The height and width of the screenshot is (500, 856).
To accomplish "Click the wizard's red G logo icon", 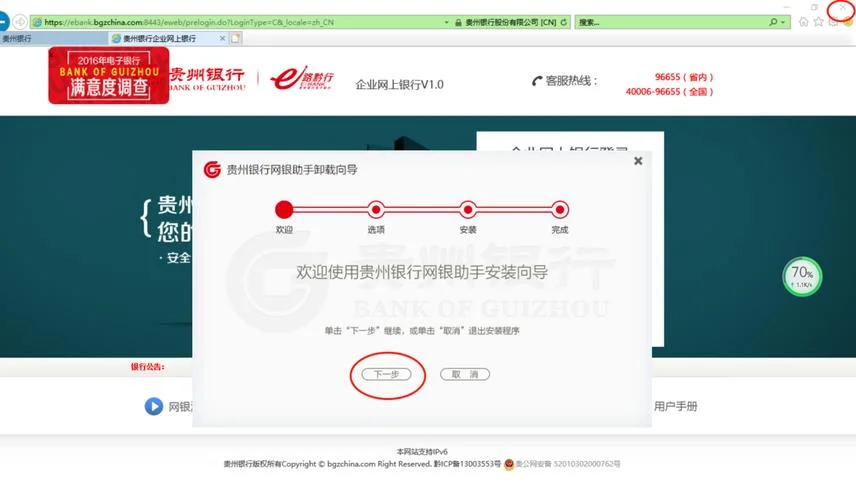I will pyautogui.click(x=212, y=170).
